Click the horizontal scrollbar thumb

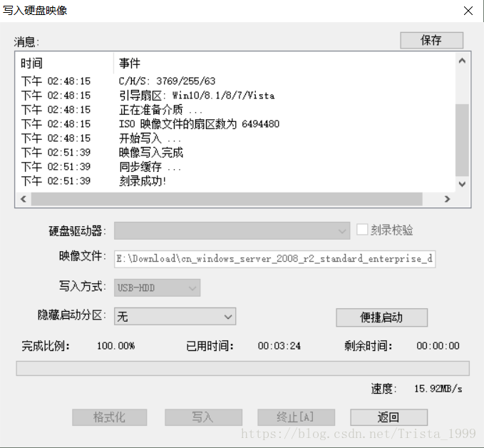227,199
